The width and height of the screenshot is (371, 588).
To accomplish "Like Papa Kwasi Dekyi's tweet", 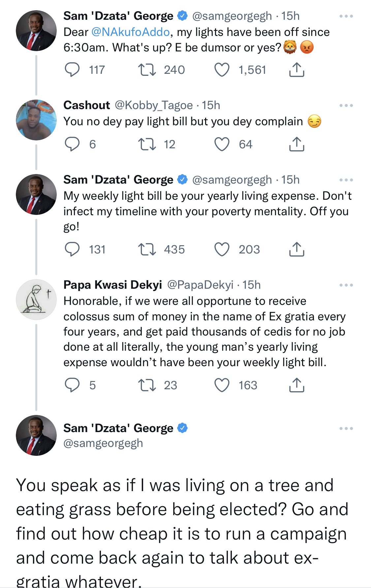I will [x=222, y=385].
